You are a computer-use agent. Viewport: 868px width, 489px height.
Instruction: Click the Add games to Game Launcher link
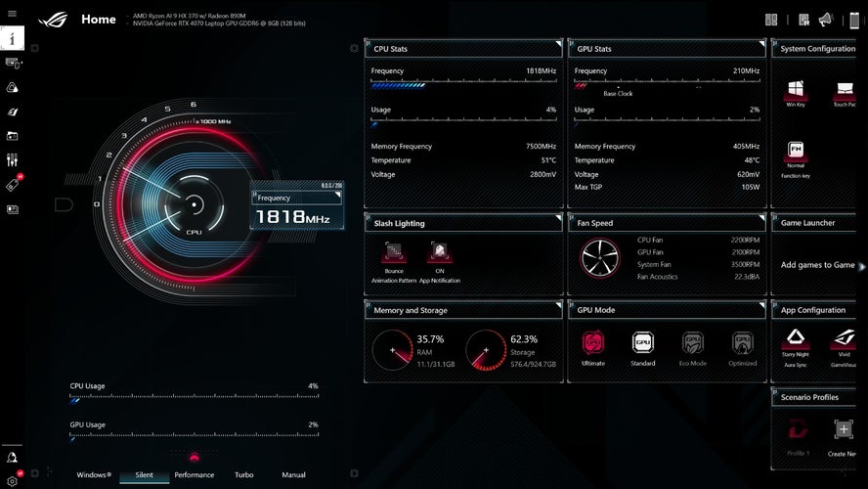[x=817, y=265]
